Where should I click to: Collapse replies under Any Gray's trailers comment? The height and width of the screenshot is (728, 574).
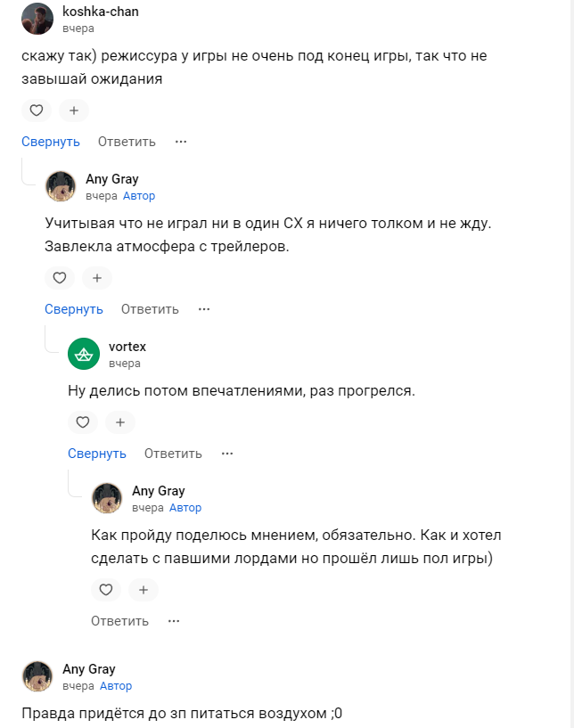74,309
